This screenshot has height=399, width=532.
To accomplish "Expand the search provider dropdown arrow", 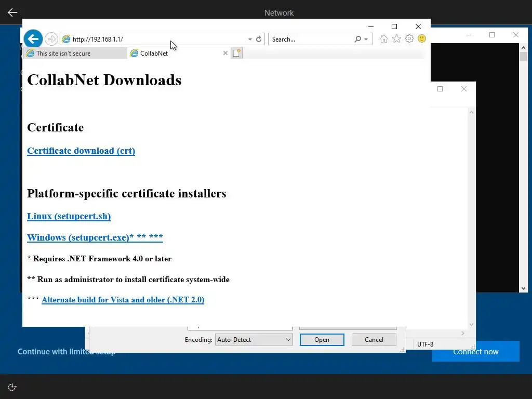I will 366,39.
